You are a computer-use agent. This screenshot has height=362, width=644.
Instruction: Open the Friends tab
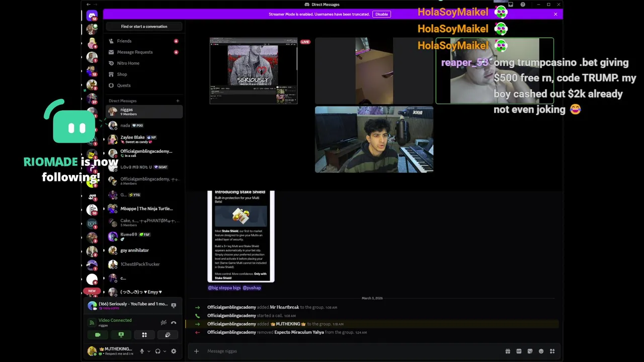[x=144, y=41]
